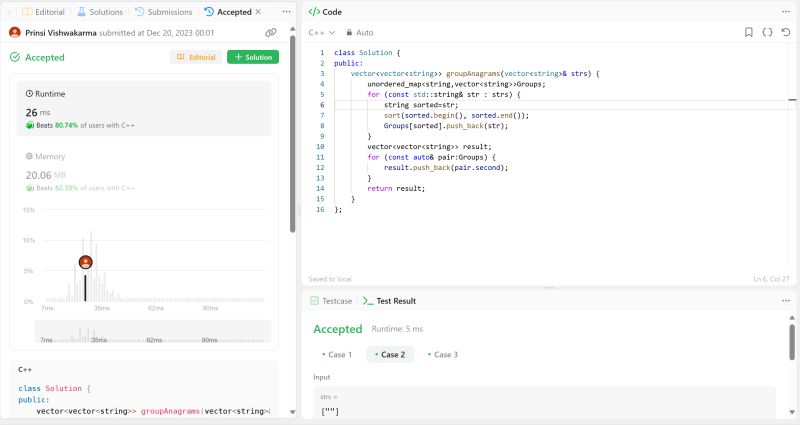Open the Editorial tab
The height and width of the screenshot is (425, 800).
click(43, 12)
